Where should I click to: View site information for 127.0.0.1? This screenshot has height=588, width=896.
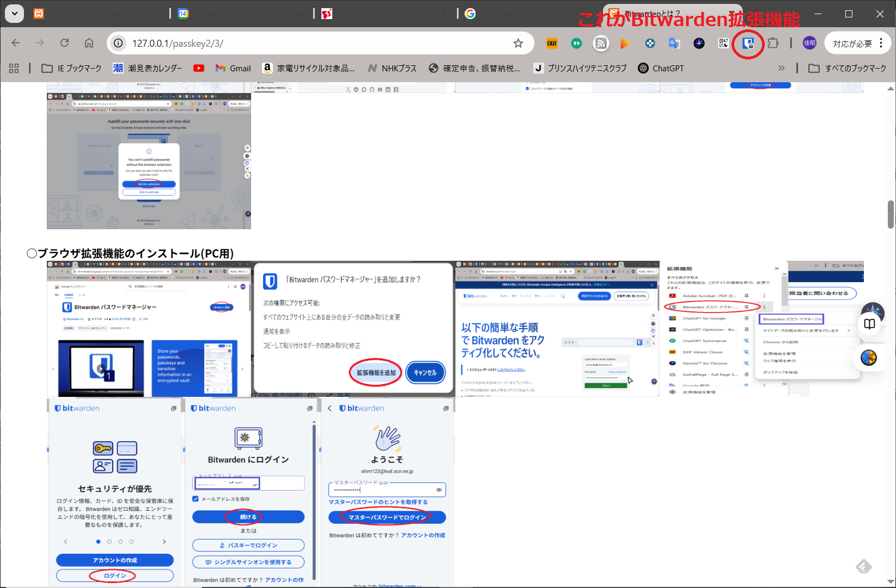click(118, 44)
